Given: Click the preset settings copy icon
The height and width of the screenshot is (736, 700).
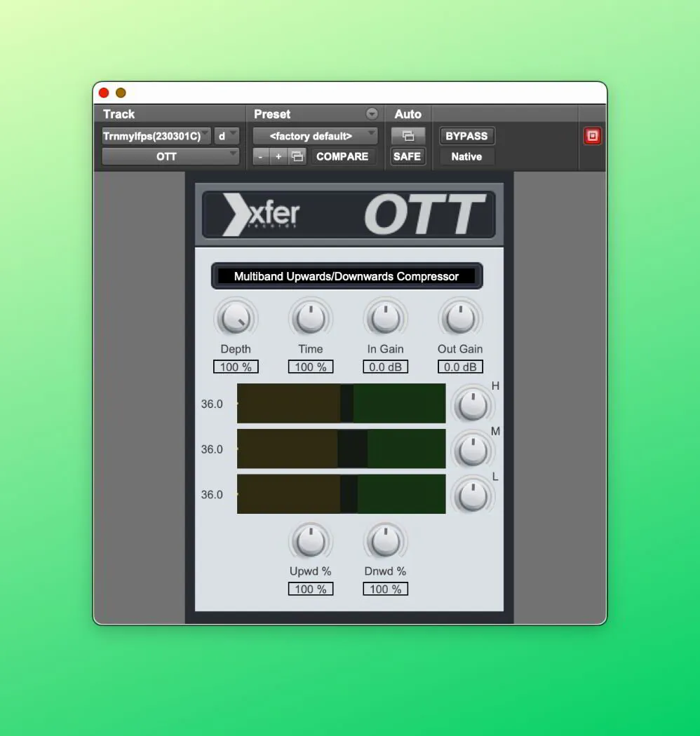Looking at the screenshot, I should point(297,156).
